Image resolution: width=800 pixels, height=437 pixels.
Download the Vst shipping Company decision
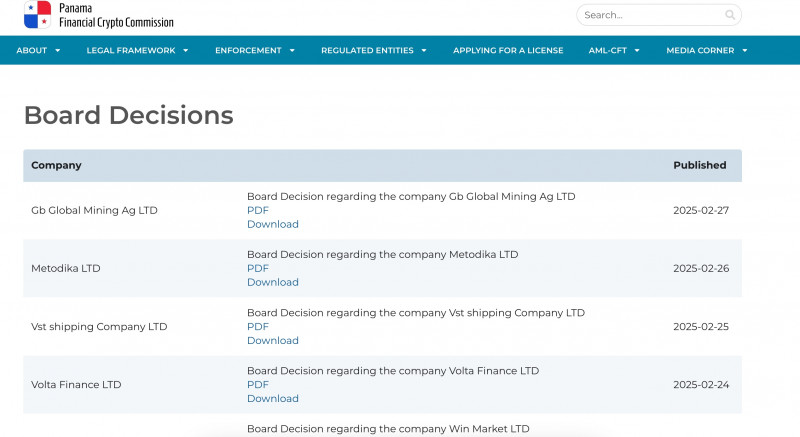[x=273, y=340]
